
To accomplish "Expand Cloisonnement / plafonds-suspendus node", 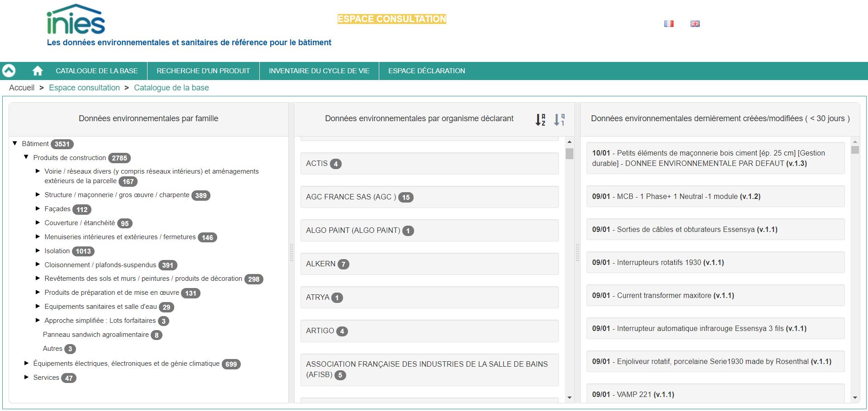I will 38,265.
